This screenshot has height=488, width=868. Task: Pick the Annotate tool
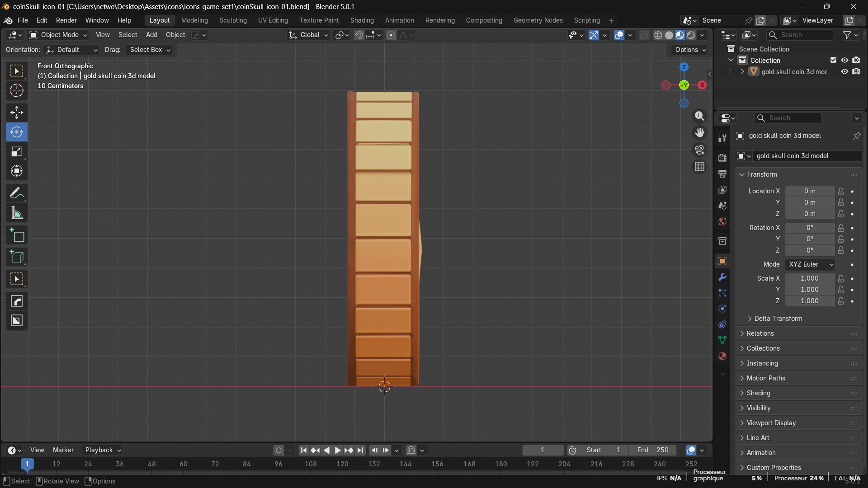(17, 193)
